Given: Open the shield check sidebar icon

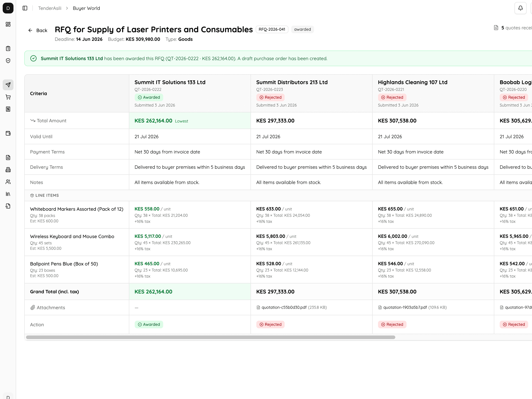Looking at the screenshot, I should (8, 61).
